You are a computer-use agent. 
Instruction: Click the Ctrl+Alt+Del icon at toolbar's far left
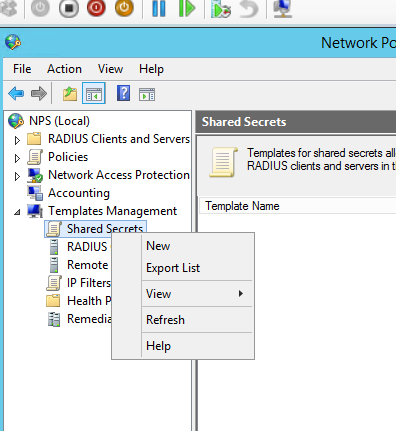tap(8, 8)
